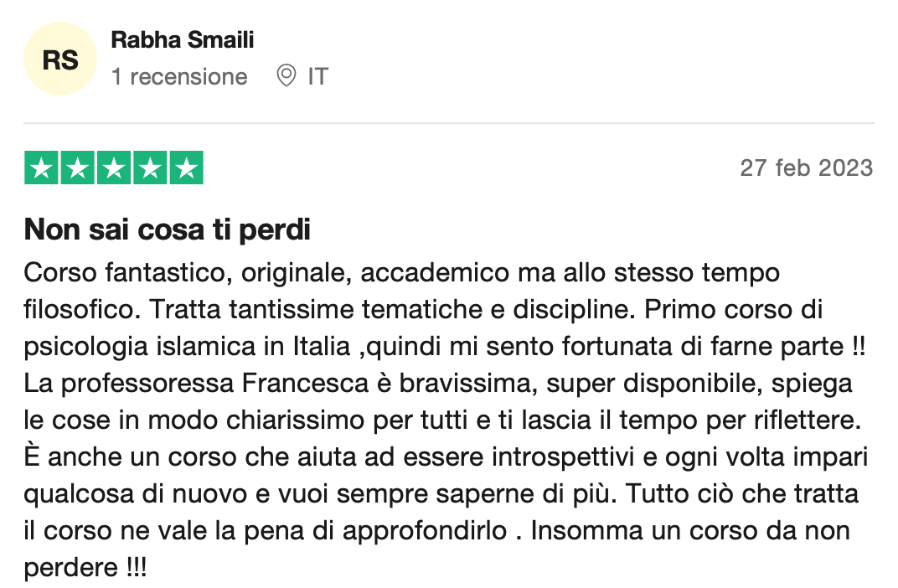Click the 1 recensione count
The image size is (898, 588).
click(x=179, y=76)
